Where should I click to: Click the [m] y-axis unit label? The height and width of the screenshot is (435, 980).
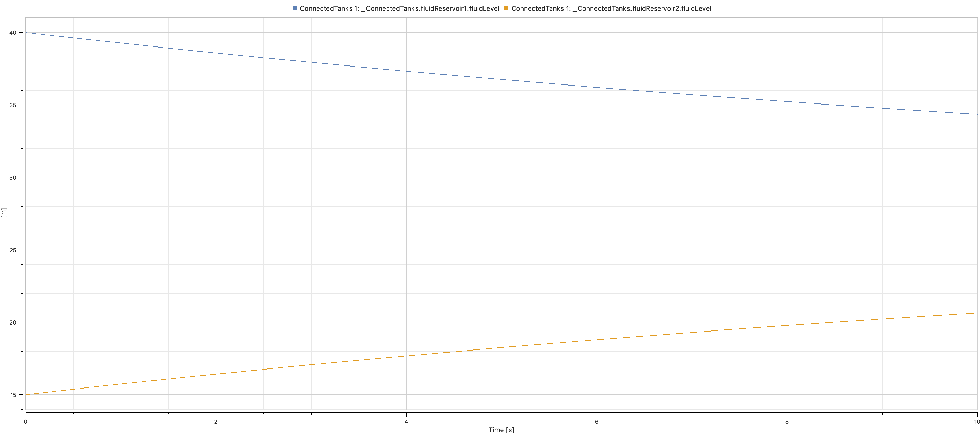click(4, 213)
